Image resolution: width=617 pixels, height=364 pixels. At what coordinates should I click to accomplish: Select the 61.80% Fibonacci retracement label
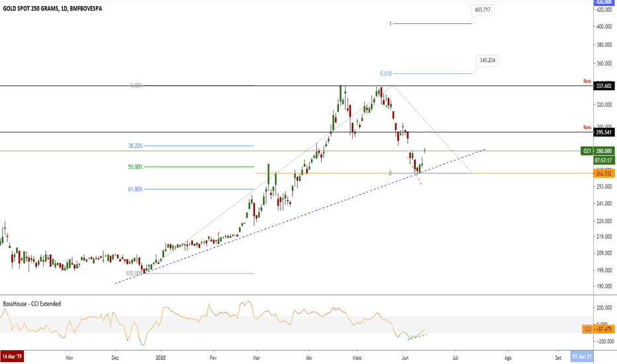click(135, 189)
